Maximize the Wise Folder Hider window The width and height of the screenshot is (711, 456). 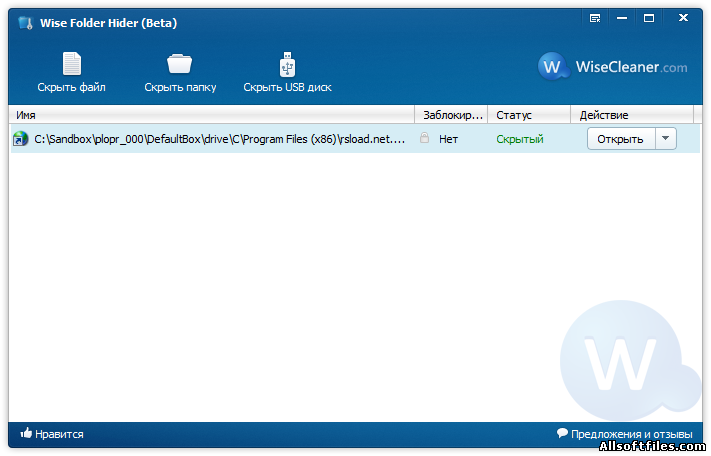click(649, 18)
